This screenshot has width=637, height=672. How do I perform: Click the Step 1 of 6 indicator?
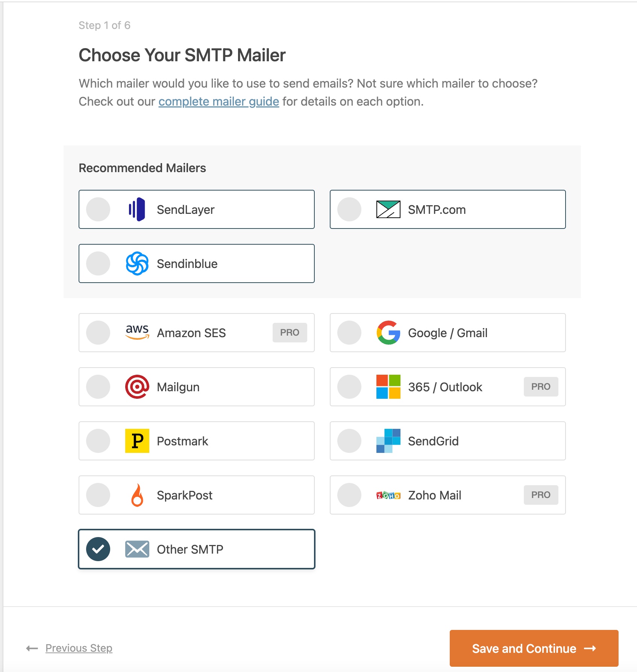(104, 25)
